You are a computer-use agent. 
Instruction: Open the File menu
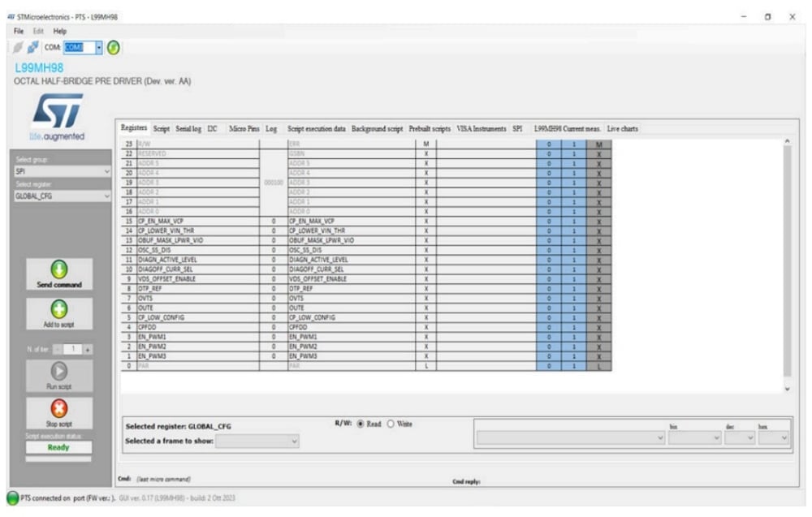[19, 31]
